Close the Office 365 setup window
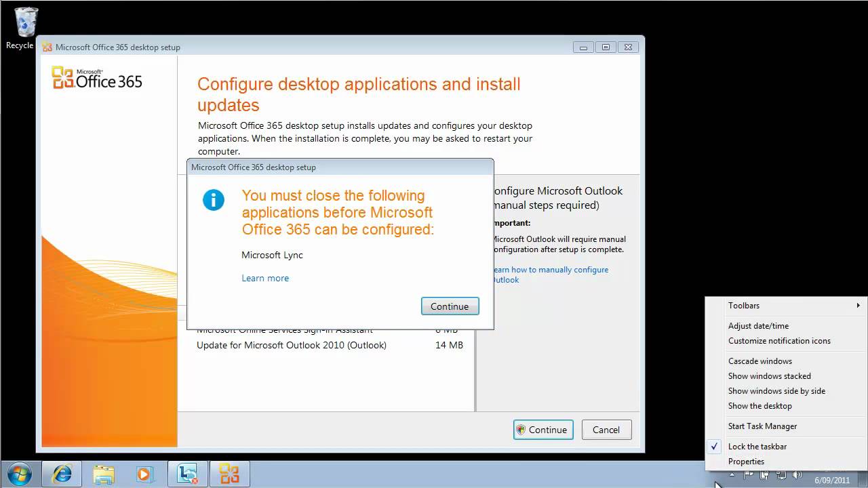Image resolution: width=868 pixels, height=488 pixels. 628,47
